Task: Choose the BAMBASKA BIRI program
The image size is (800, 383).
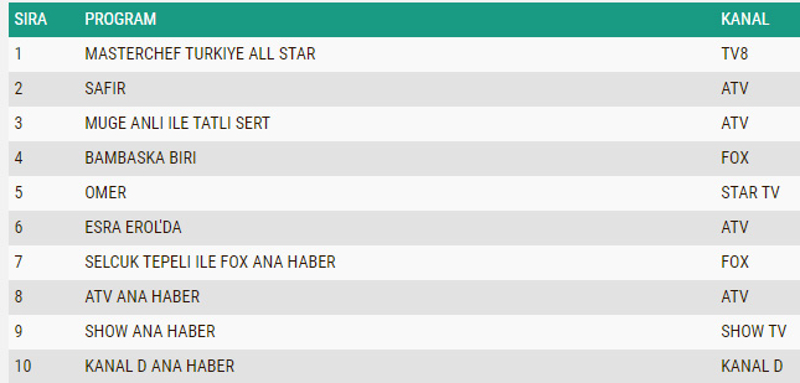Action: click(140, 158)
